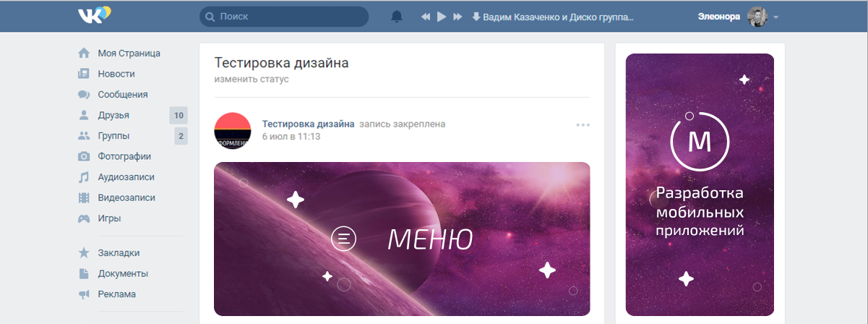
Task: Open notifications bell icon
Action: (x=396, y=17)
